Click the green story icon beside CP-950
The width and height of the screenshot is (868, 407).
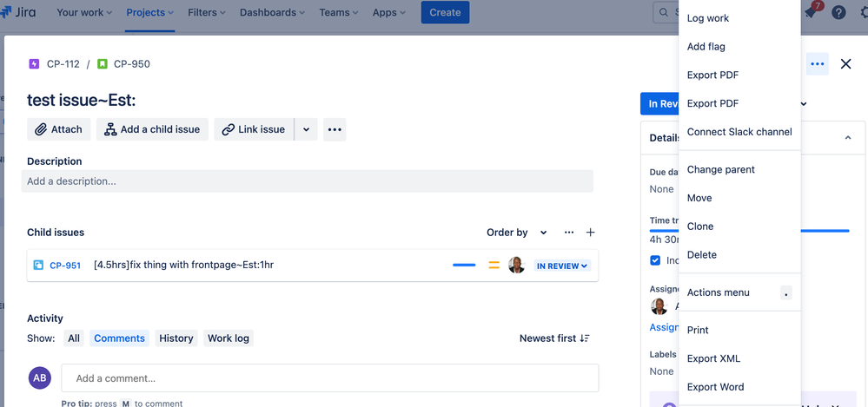102,64
